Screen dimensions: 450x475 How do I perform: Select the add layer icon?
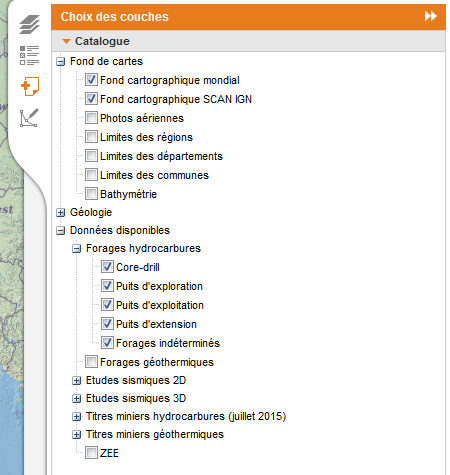tap(30, 86)
